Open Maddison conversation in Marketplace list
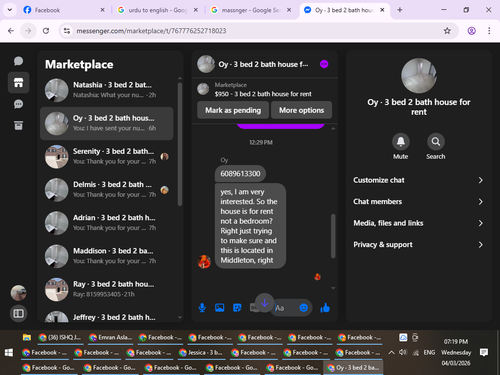The width and height of the screenshot is (500, 375). coord(107,256)
